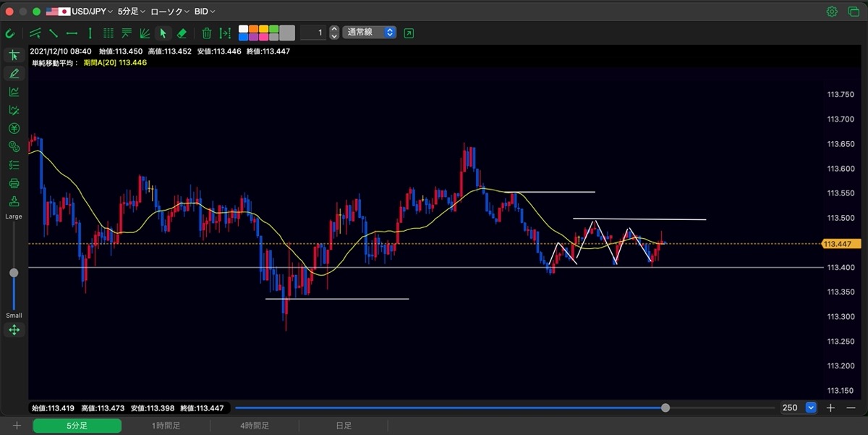Select the magnet snap tool

(10, 33)
